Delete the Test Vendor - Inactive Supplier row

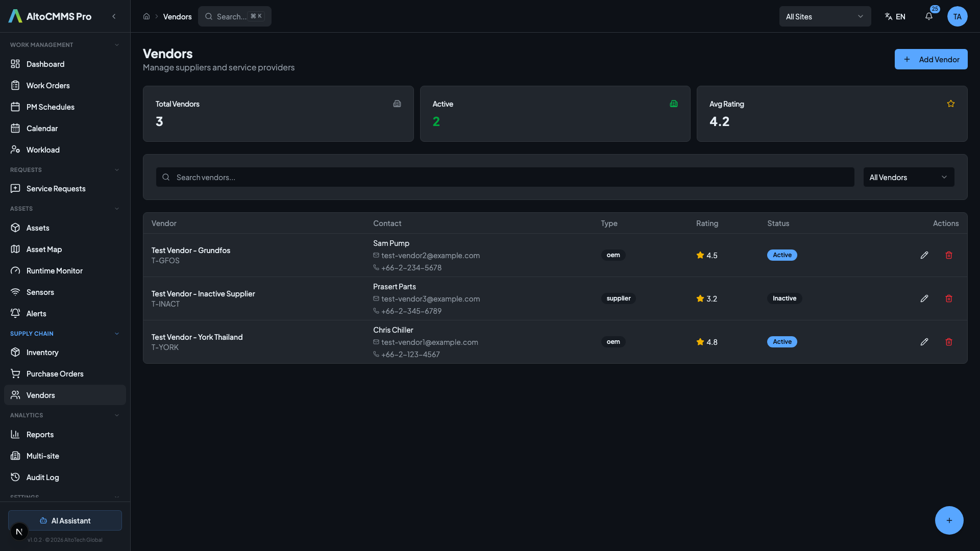point(949,298)
